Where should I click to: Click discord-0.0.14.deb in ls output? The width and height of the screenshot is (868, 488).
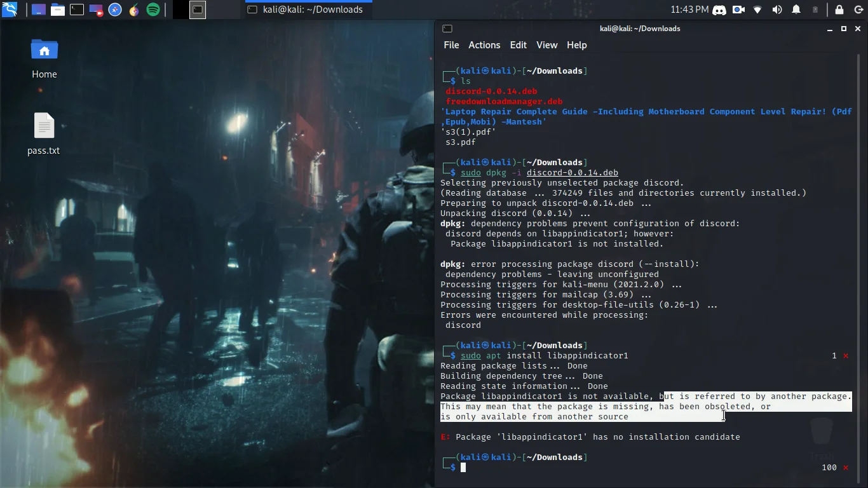coord(491,91)
